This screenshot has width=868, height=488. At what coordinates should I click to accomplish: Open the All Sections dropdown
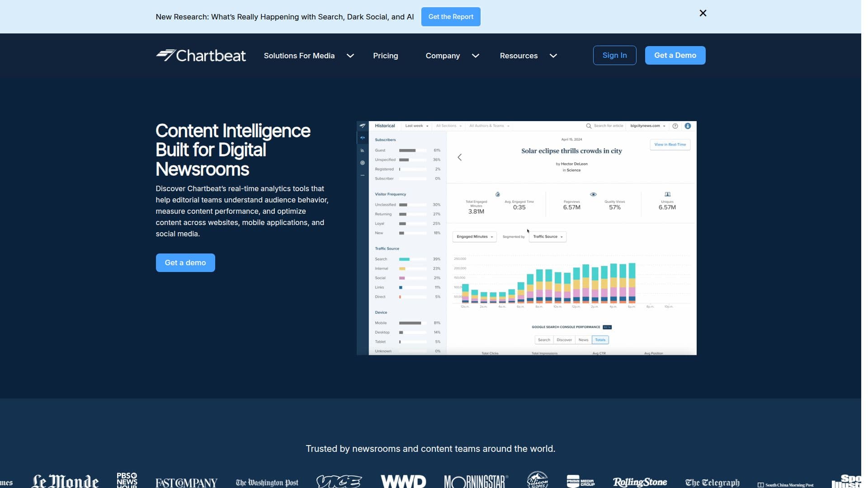point(448,126)
